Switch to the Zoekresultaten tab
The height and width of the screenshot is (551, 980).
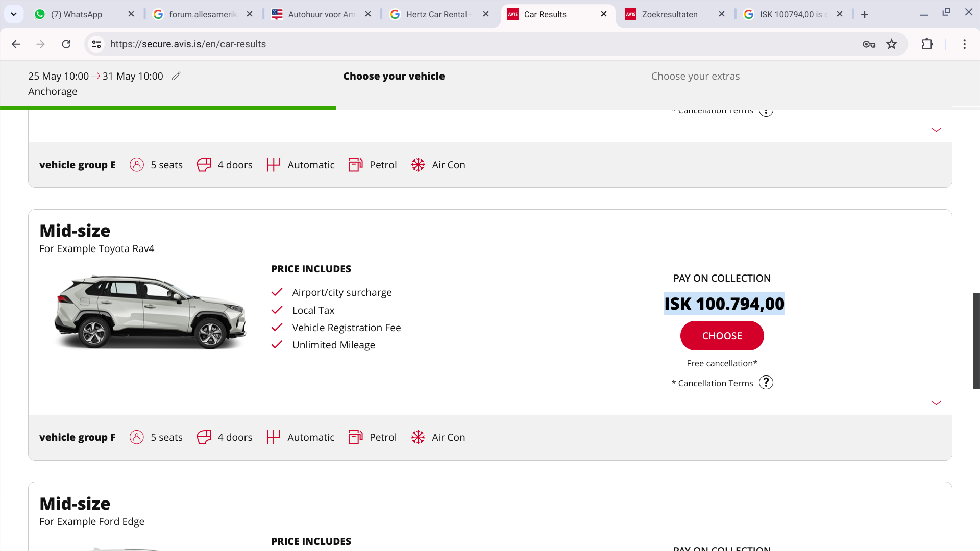click(x=669, y=14)
